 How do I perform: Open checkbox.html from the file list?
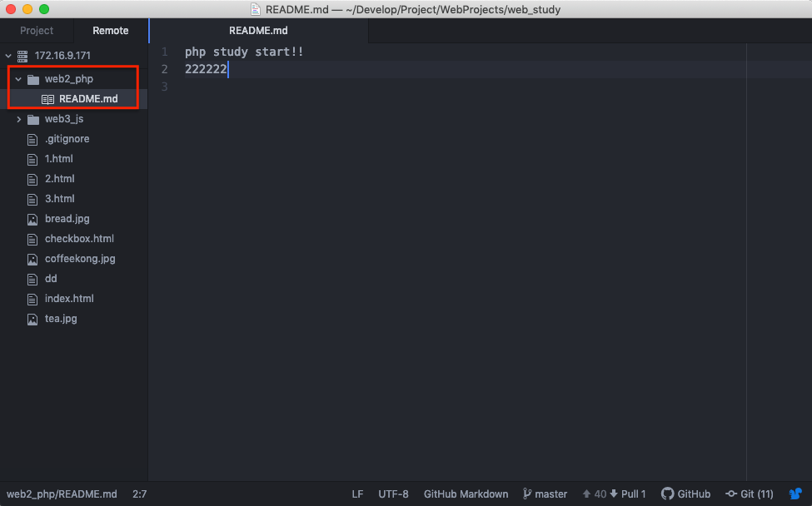click(79, 239)
